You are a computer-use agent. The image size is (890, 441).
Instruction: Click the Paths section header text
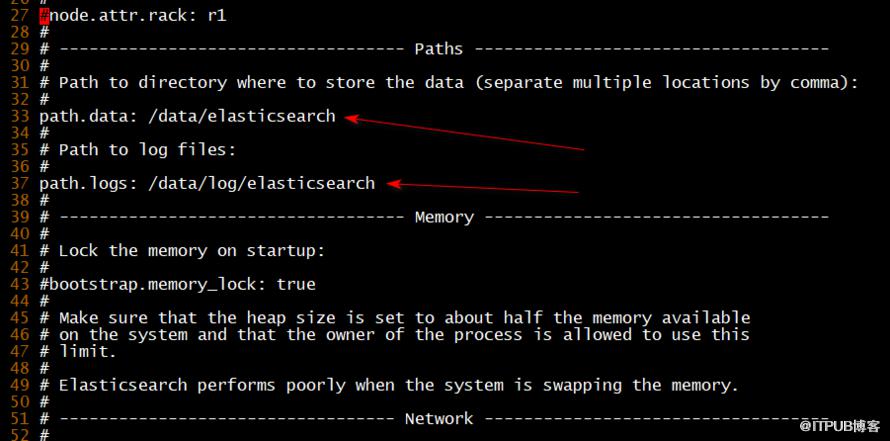click(x=439, y=49)
